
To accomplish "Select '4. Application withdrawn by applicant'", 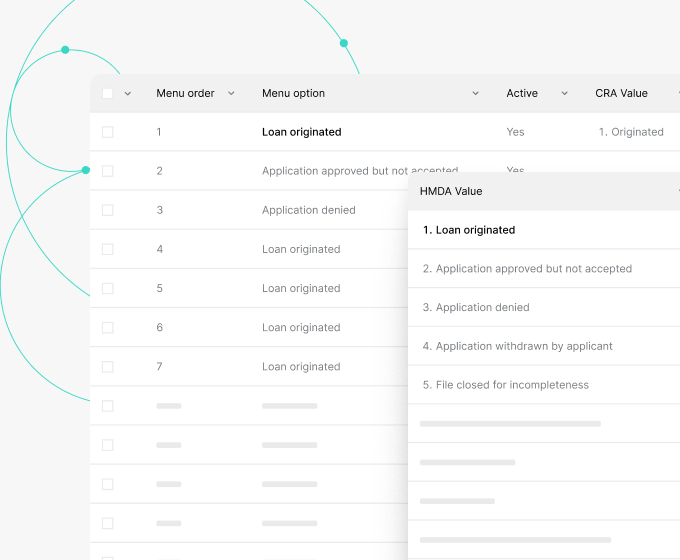I will click(517, 346).
